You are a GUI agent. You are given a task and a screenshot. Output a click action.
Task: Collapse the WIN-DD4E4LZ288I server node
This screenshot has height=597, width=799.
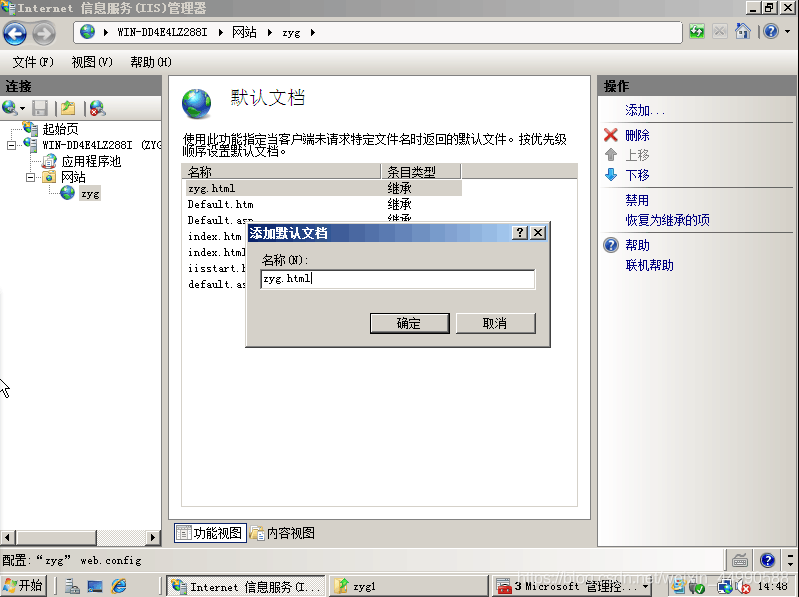coord(12,145)
